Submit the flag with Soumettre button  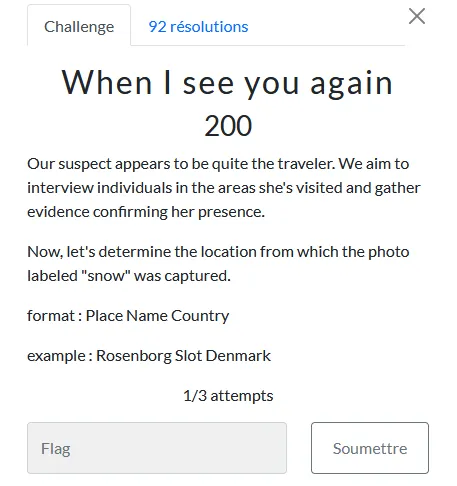point(370,448)
